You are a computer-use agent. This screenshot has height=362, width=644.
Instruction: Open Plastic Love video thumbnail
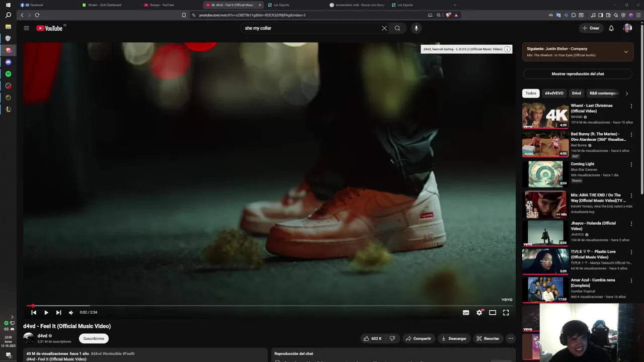(x=545, y=261)
